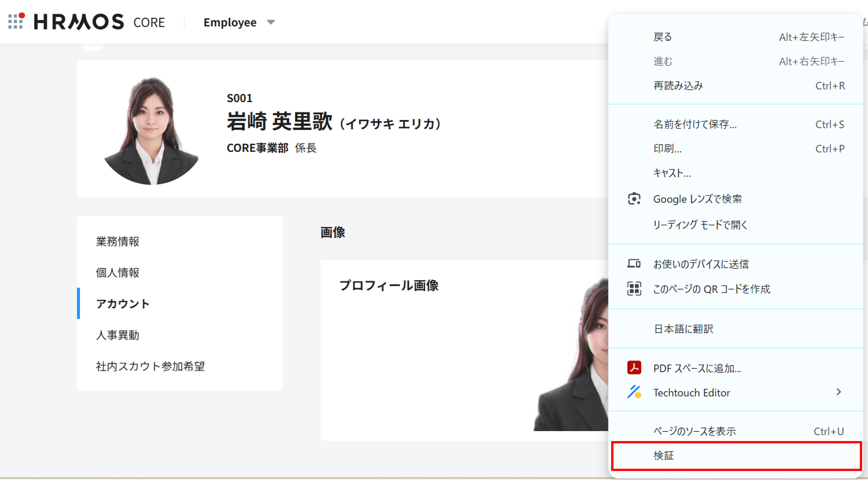This screenshot has width=868, height=481.
Task: Open the 業務情報 sidebar section
Action: [118, 241]
